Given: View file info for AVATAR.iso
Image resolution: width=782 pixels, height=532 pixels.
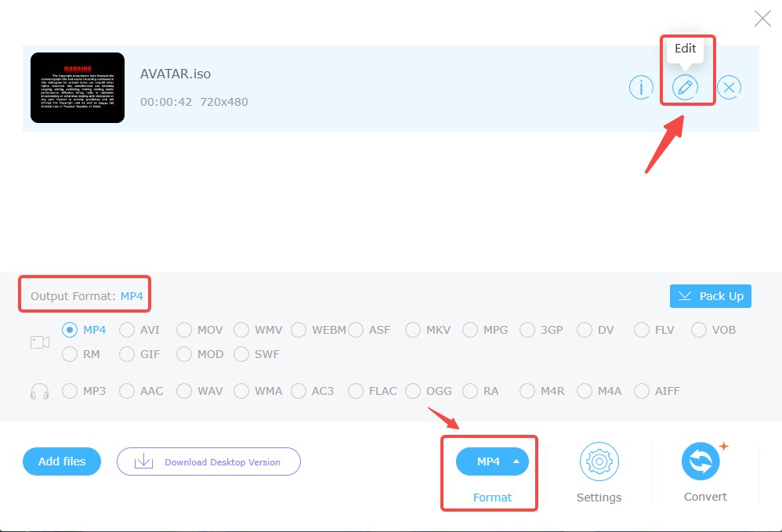Looking at the screenshot, I should 641,87.
